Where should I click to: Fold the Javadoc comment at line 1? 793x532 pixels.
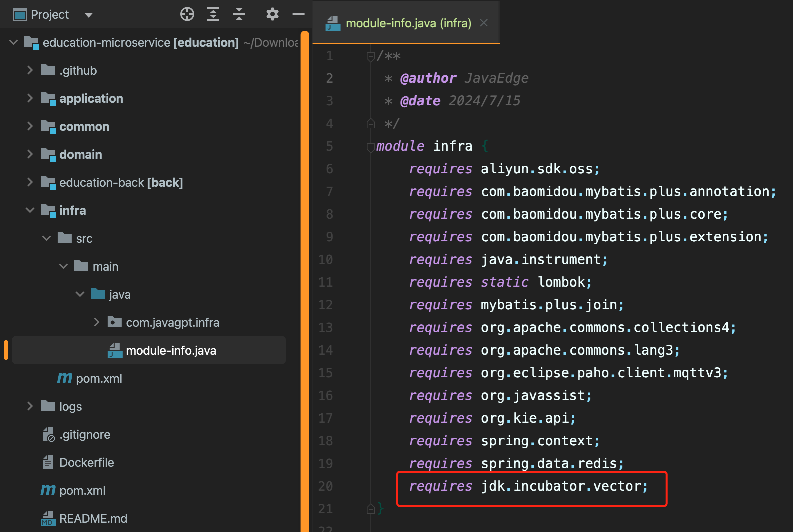coord(371,56)
